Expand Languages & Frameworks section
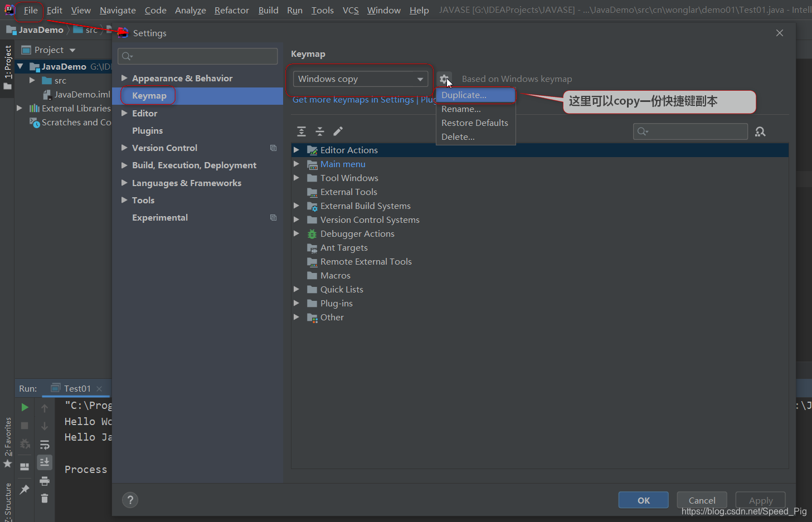The image size is (812, 522). (124, 183)
